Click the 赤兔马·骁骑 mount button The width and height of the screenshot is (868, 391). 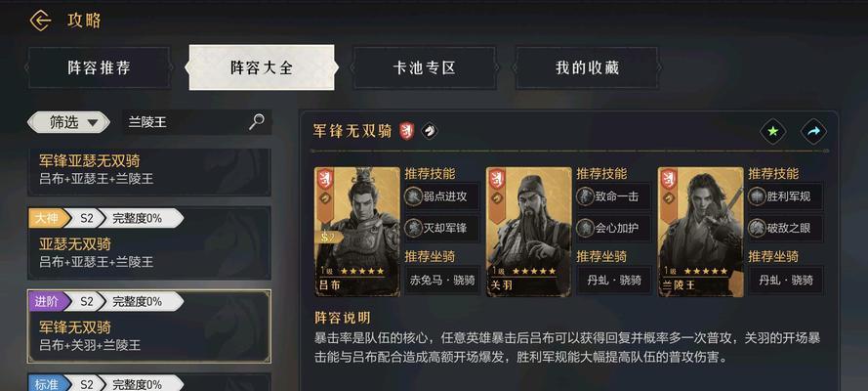click(x=442, y=281)
